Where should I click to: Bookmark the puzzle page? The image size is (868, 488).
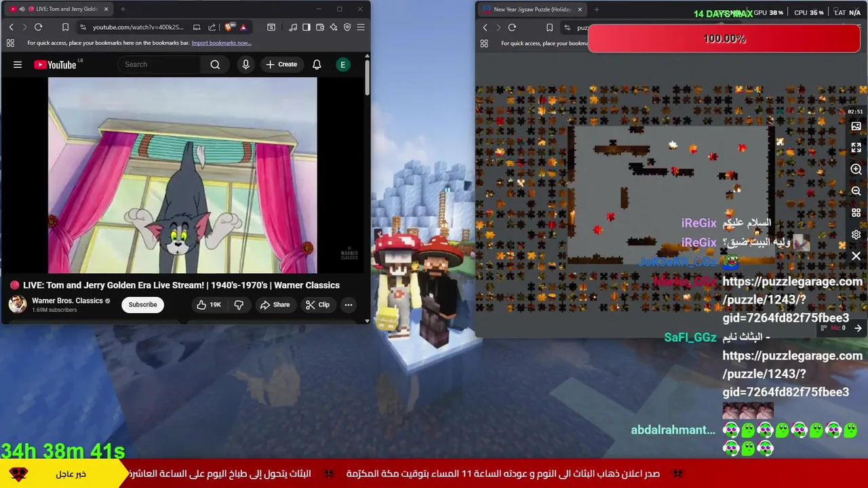(549, 28)
